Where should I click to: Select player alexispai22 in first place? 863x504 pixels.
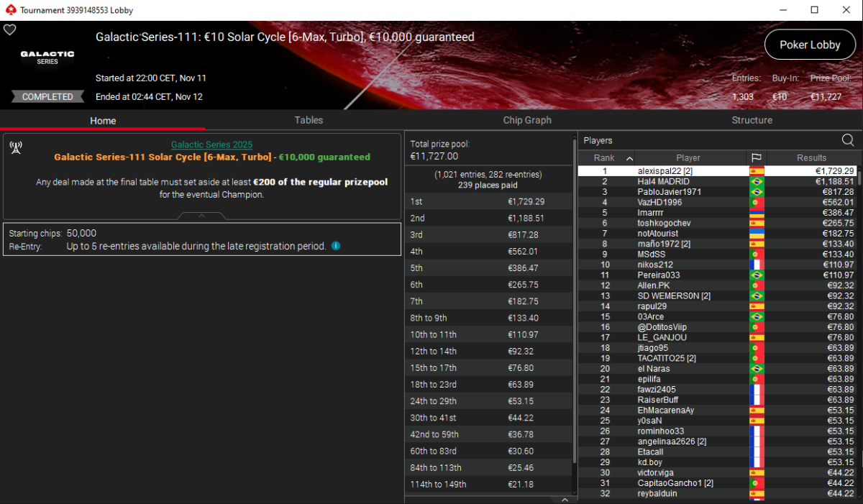tap(718, 171)
